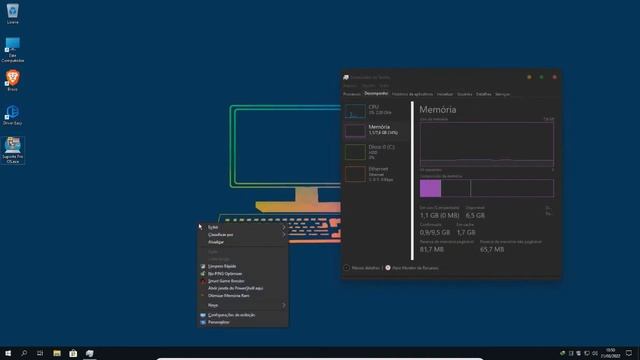Choose Atualizar in the context menu

click(x=242, y=242)
